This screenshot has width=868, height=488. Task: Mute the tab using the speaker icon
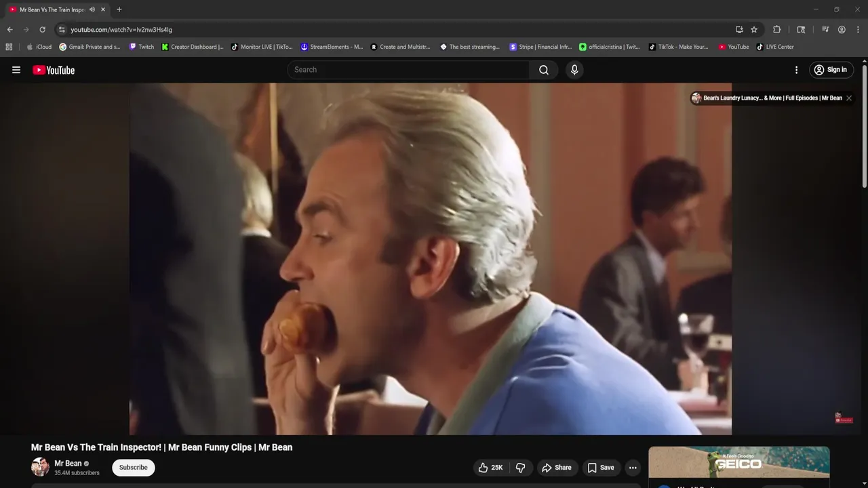[92, 9]
